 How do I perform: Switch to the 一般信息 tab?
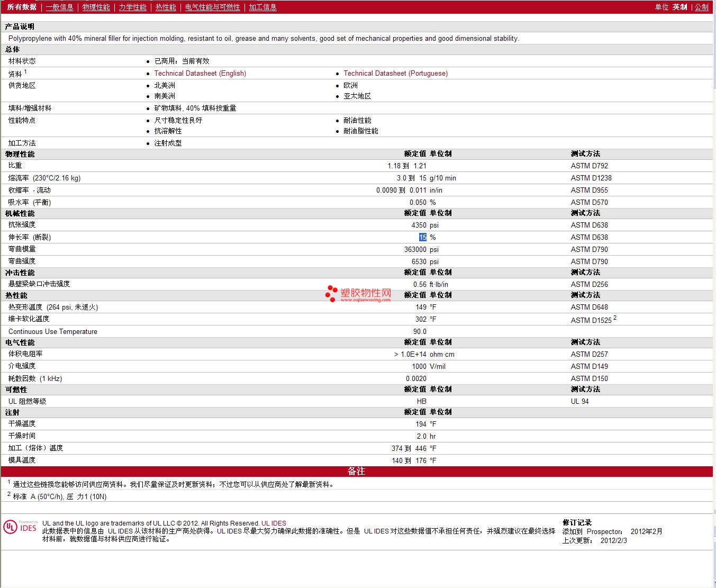coord(59,7)
